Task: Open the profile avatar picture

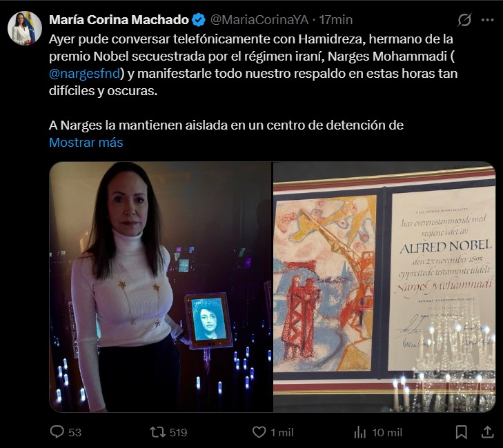Action: coord(25,28)
